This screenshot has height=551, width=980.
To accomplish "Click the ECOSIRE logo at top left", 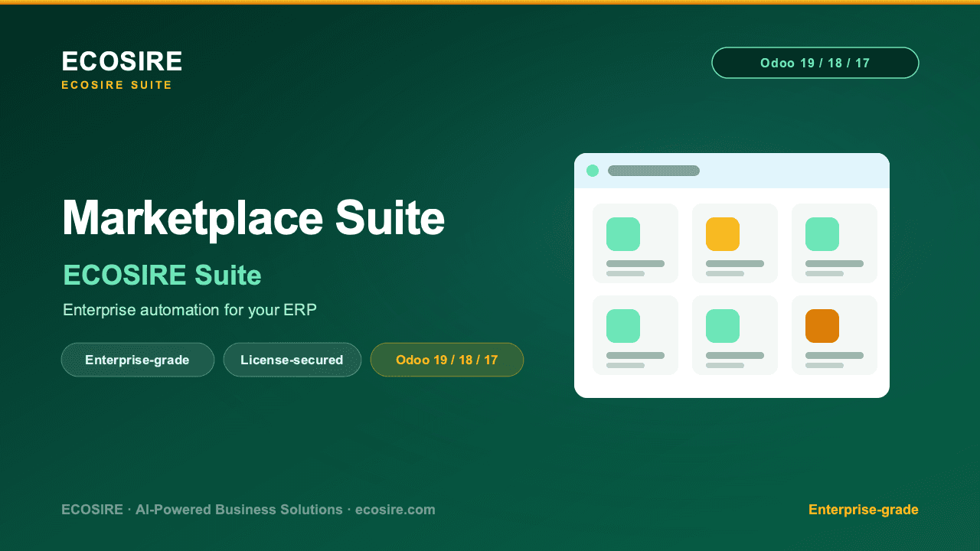I will pos(122,61).
